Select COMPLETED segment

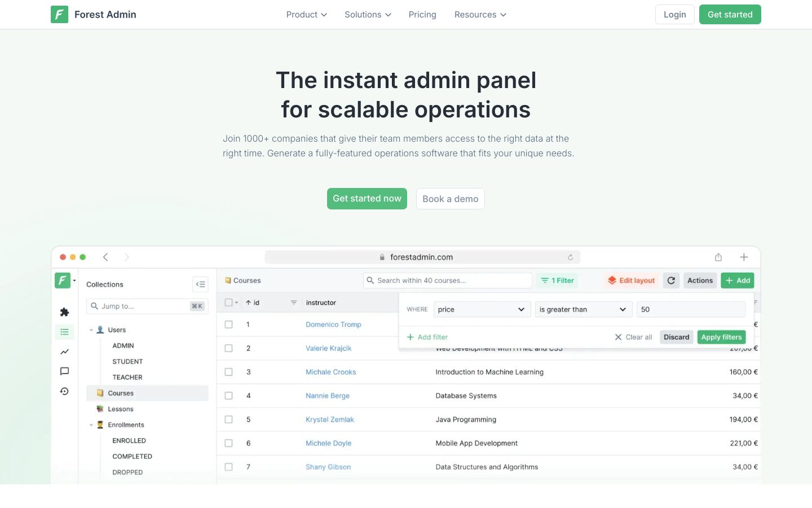pyautogui.click(x=132, y=457)
